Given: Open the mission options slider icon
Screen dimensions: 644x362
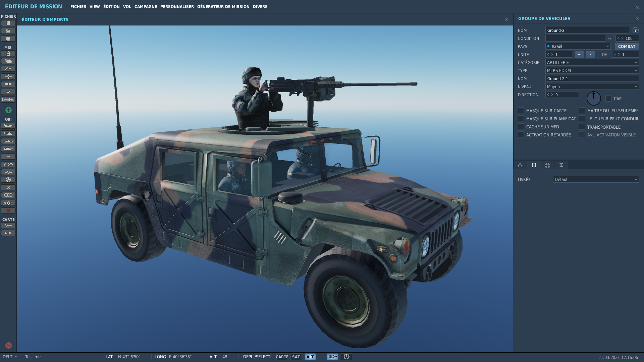Looking at the screenshot, I should [8, 84].
